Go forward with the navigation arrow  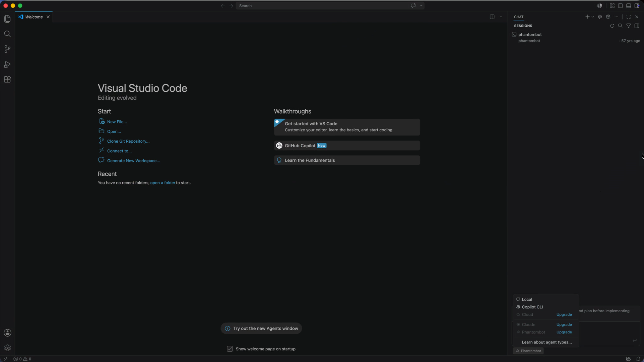(231, 6)
